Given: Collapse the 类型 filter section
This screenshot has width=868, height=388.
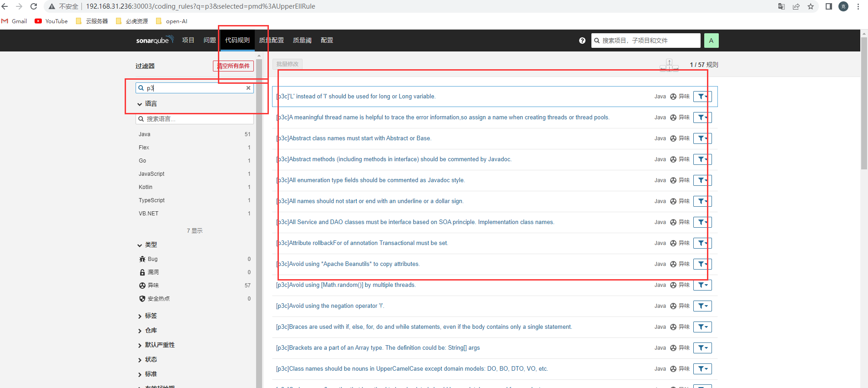Looking at the screenshot, I should [x=147, y=245].
